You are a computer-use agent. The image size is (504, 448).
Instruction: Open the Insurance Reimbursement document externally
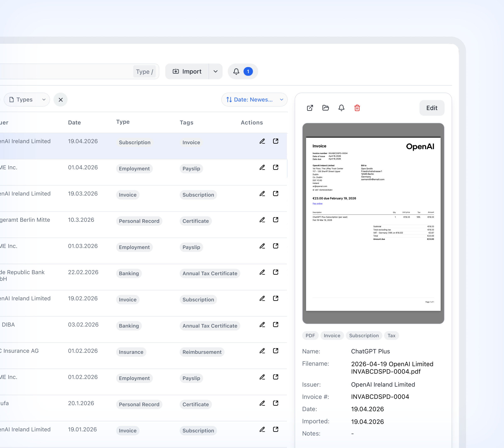pyautogui.click(x=276, y=351)
